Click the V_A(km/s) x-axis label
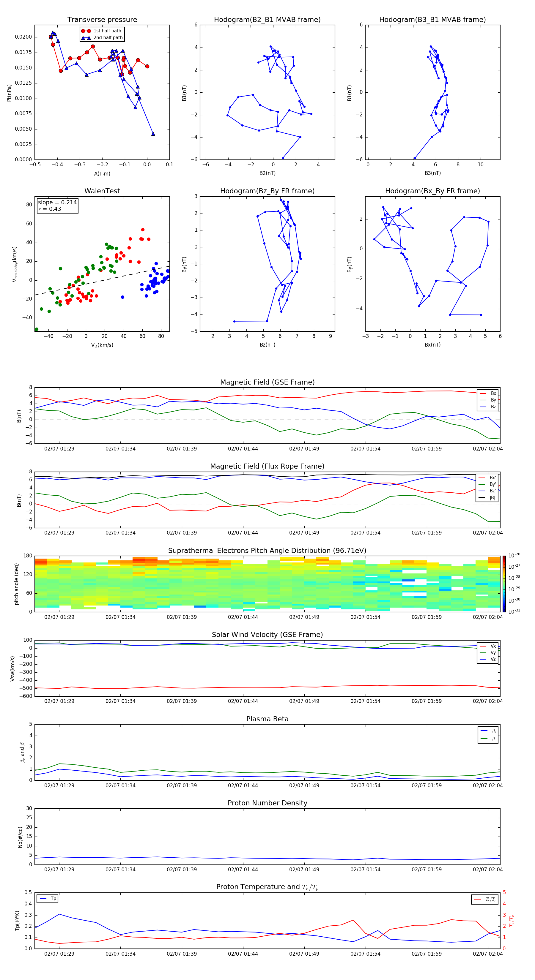The image size is (535, 980). point(102,345)
